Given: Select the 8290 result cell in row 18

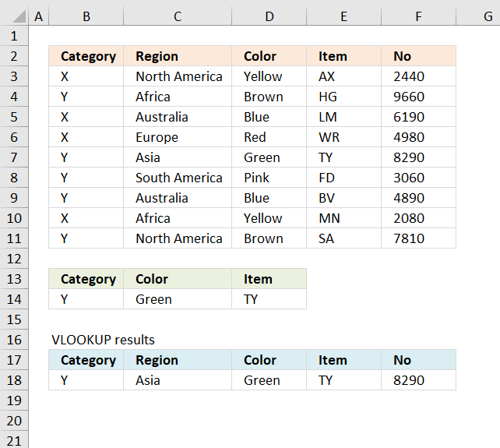Looking at the screenshot, I should (419, 380).
